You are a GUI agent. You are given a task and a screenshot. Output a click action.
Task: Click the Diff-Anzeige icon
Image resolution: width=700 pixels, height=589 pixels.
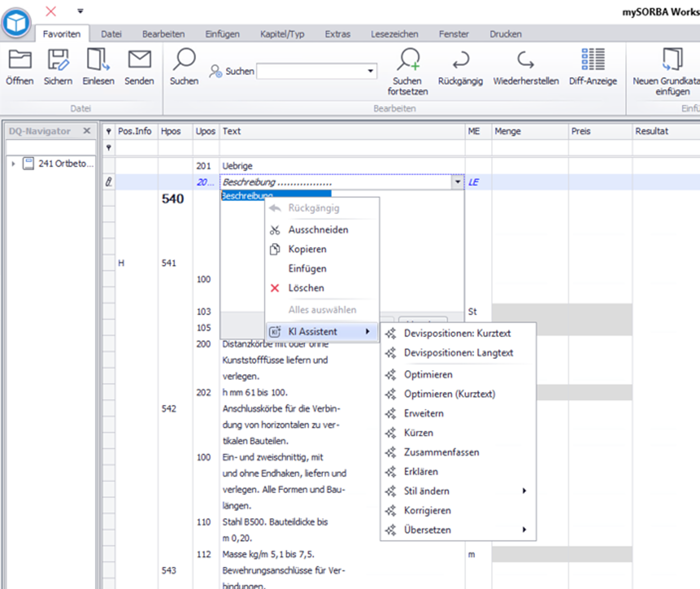[593, 60]
